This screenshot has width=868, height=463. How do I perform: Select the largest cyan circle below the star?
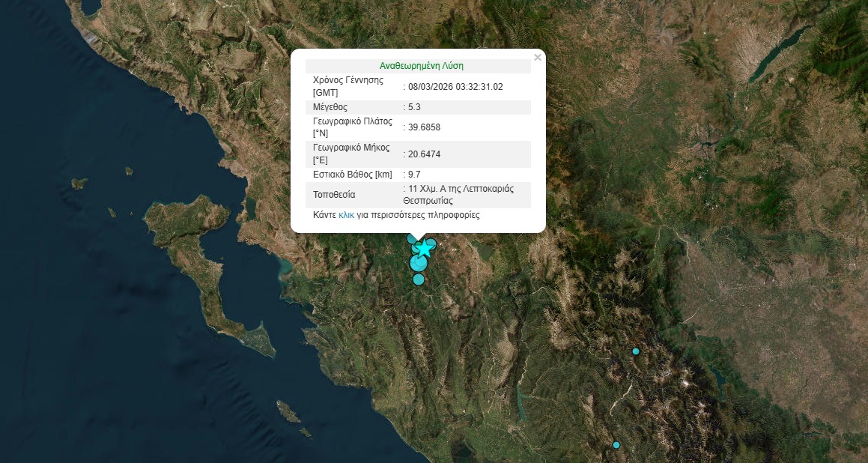[x=418, y=263]
